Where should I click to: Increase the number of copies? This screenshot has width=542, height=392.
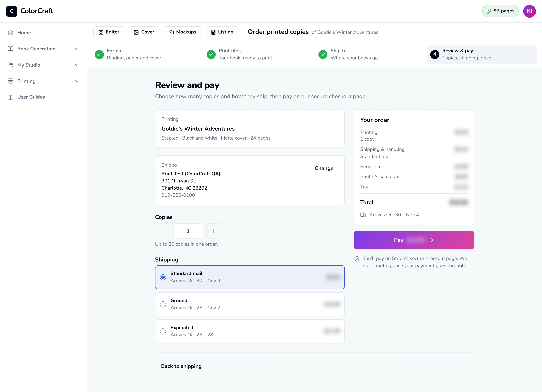click(x=214, y=231)
